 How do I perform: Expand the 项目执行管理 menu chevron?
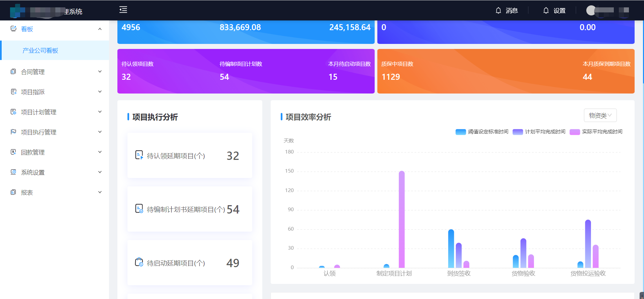(100, 132)
